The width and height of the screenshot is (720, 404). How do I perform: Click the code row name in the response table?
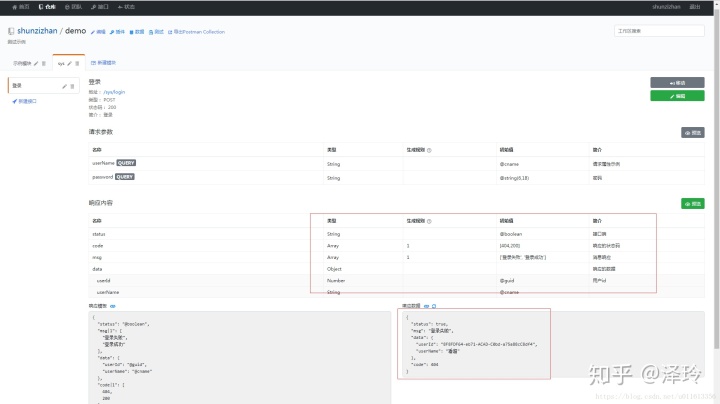click(x=97, y=246)
